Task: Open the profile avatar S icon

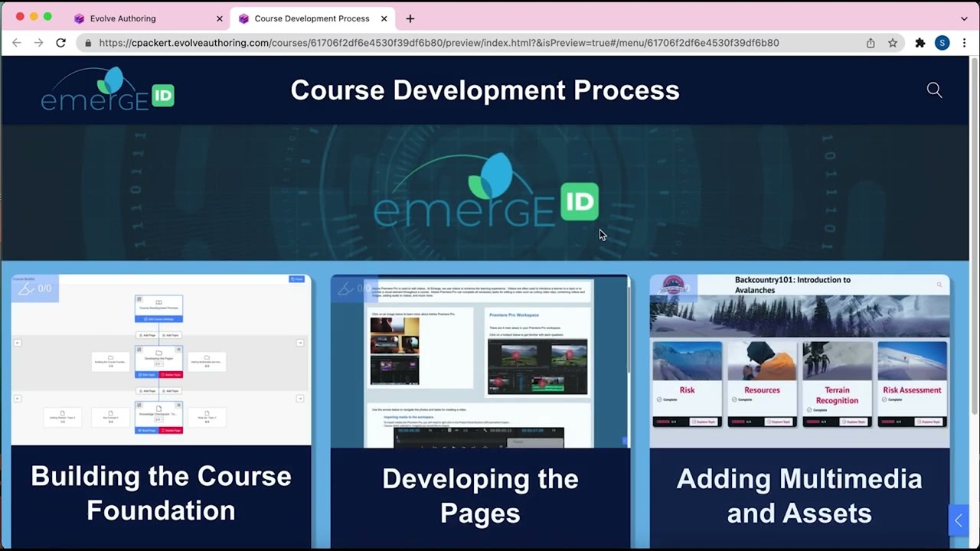Action: coord(942,43)
